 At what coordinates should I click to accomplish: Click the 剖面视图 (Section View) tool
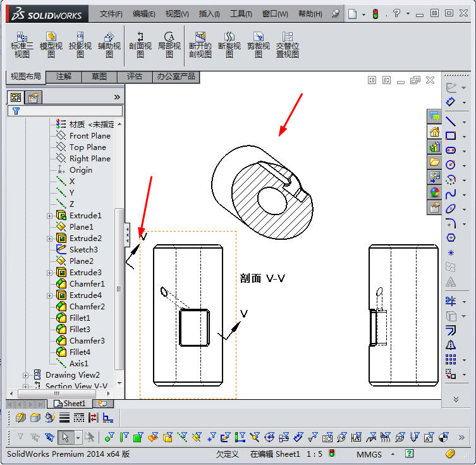(140, 45)
